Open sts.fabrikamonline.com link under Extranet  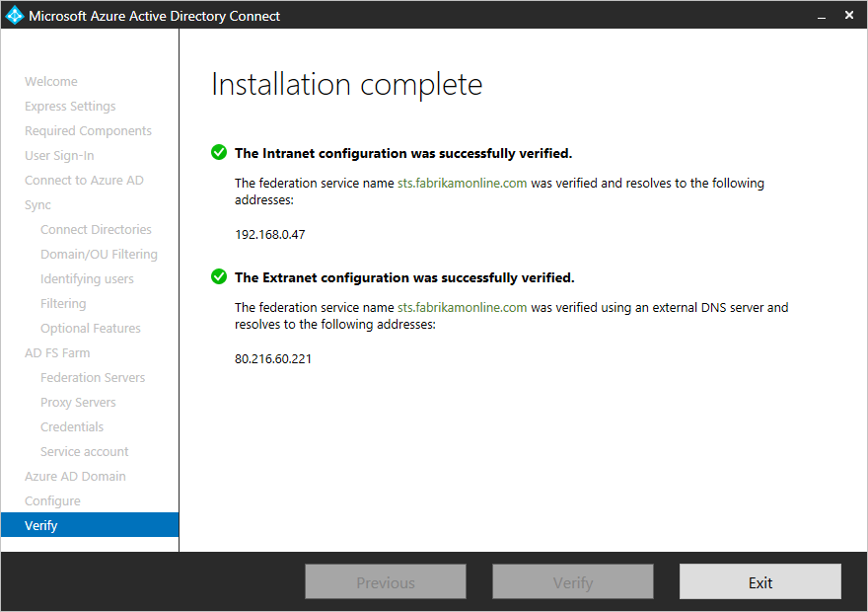pyautogui.click(x=463, y=307)
